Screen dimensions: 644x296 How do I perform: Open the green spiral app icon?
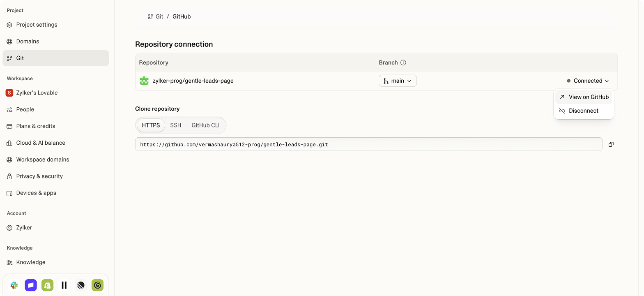click(97, 285)
